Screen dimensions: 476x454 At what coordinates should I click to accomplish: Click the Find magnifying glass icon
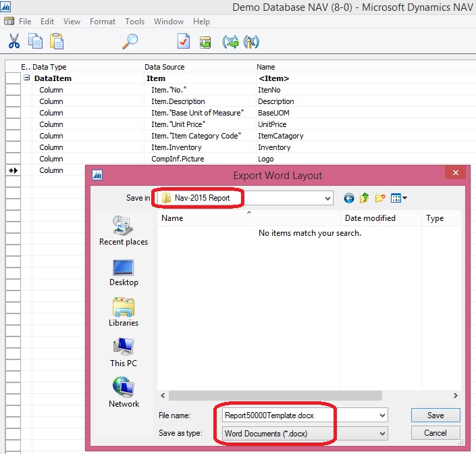coord(130,41)
